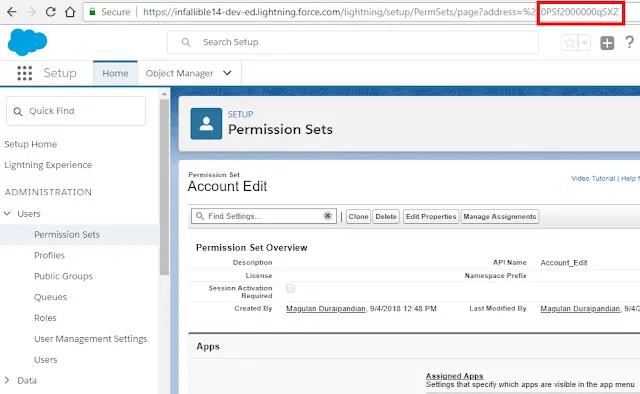Go to the browser home icon
The image size is (640, 394).
coord(70,12)
